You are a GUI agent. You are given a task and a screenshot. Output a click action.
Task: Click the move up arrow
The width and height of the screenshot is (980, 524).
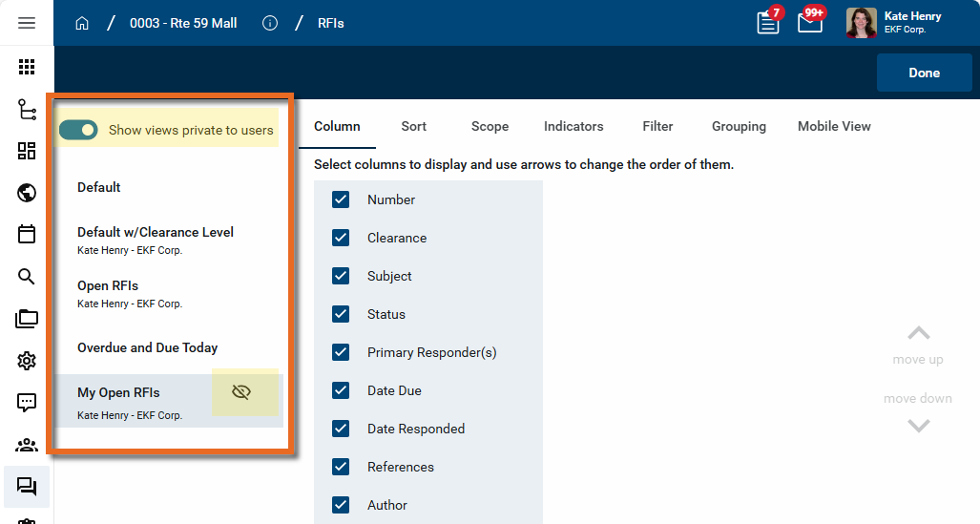pyautogui.click(x=918, y=333)
